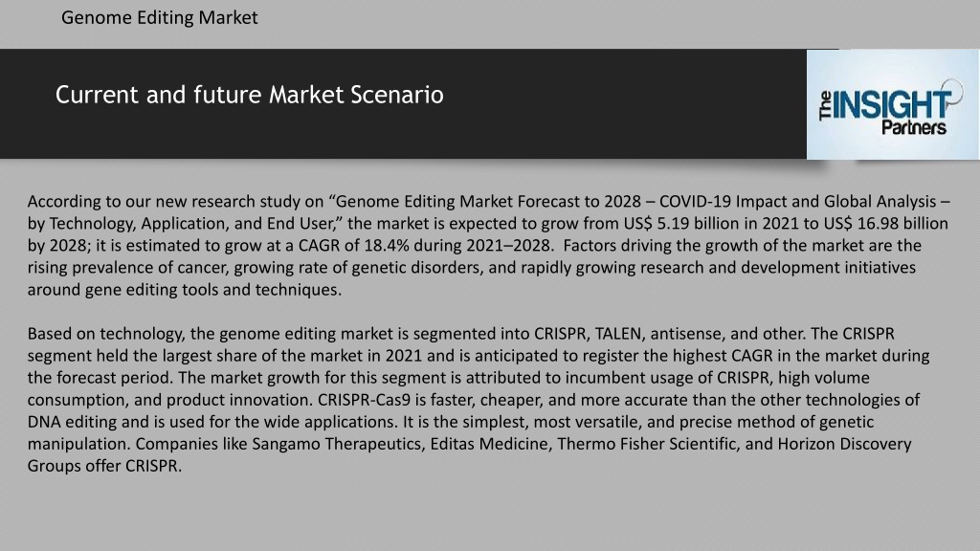The height and width of the screenshot is (551, 980).
Task: Click the "Sangamo Therapeutics" company name
Action: (336, 444)
